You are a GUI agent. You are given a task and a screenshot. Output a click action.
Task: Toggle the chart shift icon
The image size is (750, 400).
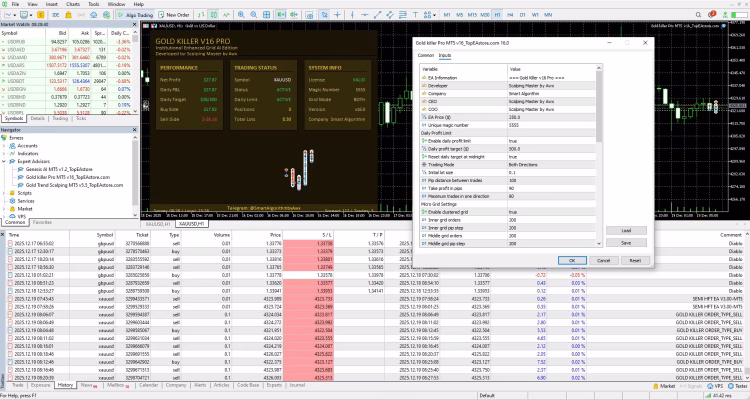point(294,15)
